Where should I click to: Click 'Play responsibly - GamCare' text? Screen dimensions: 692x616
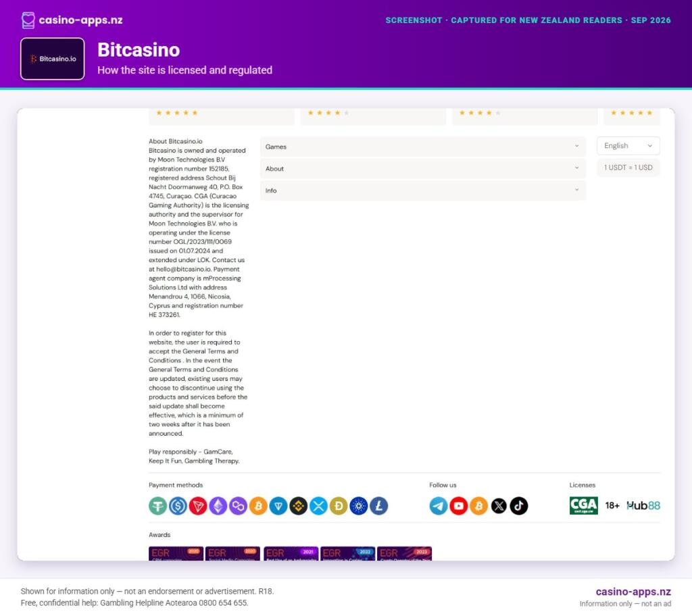[190, 452]
